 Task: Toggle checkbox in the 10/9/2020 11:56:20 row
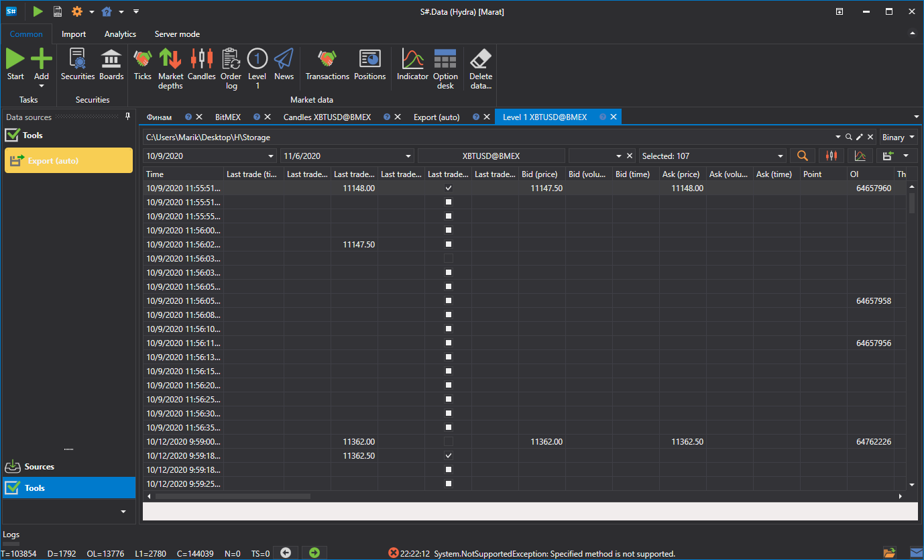coord(449,385)
